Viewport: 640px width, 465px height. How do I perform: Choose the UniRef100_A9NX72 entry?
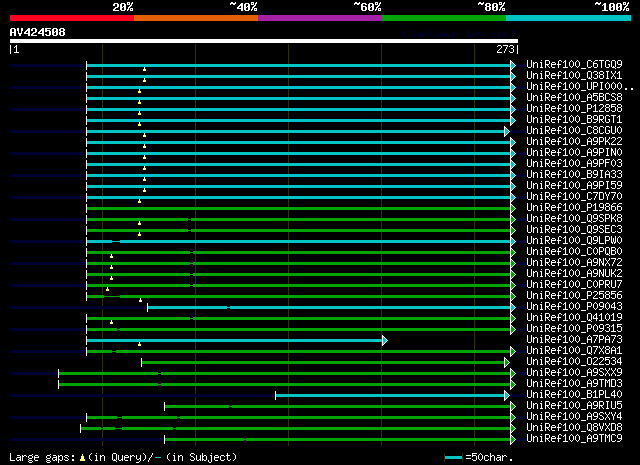pyautogui.click(x=574, y=263)
